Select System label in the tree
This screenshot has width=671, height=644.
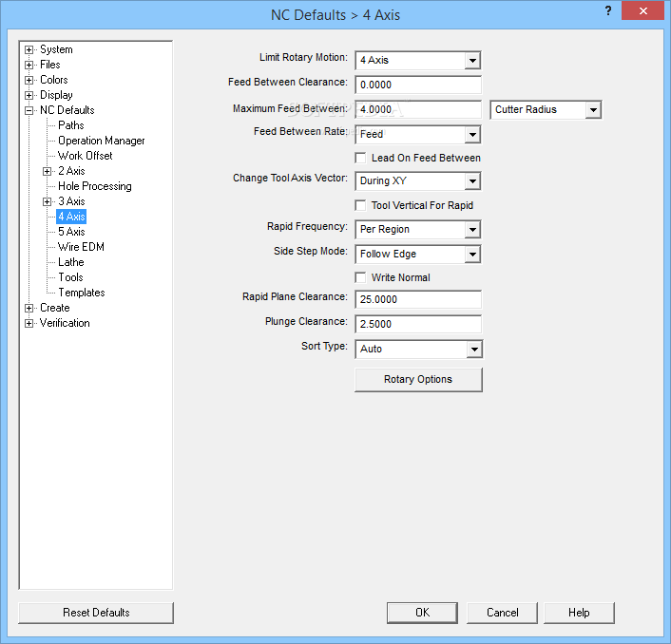tap(56, 49)
